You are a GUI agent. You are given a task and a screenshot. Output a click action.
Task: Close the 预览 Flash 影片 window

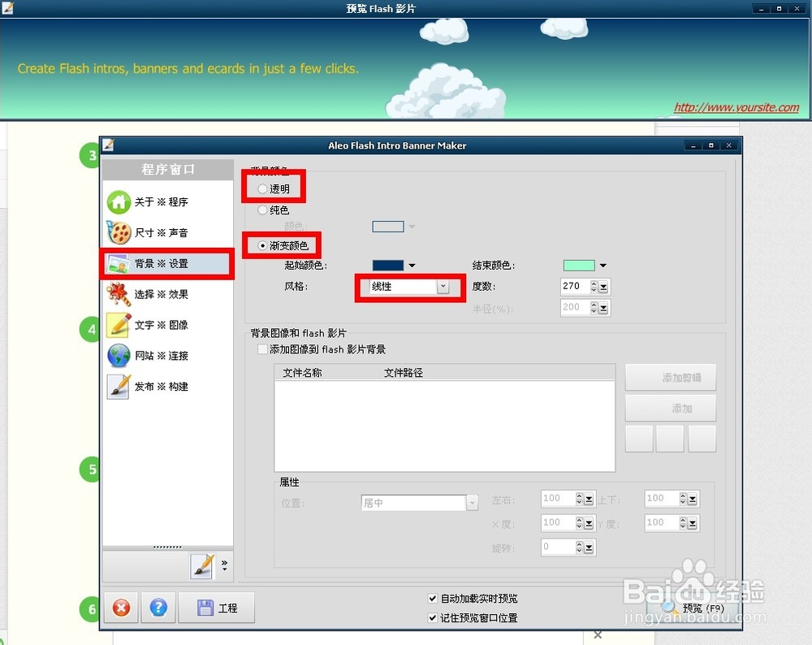(797, 8)
